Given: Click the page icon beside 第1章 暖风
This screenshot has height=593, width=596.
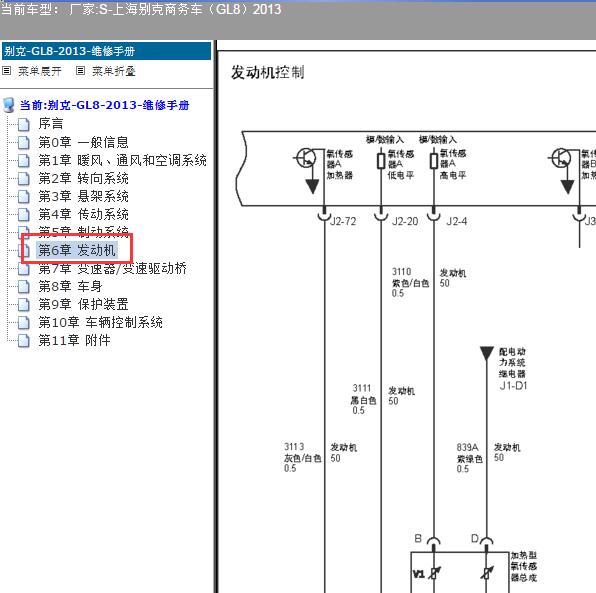Looking at the screenshot, I should click(24, 161).
